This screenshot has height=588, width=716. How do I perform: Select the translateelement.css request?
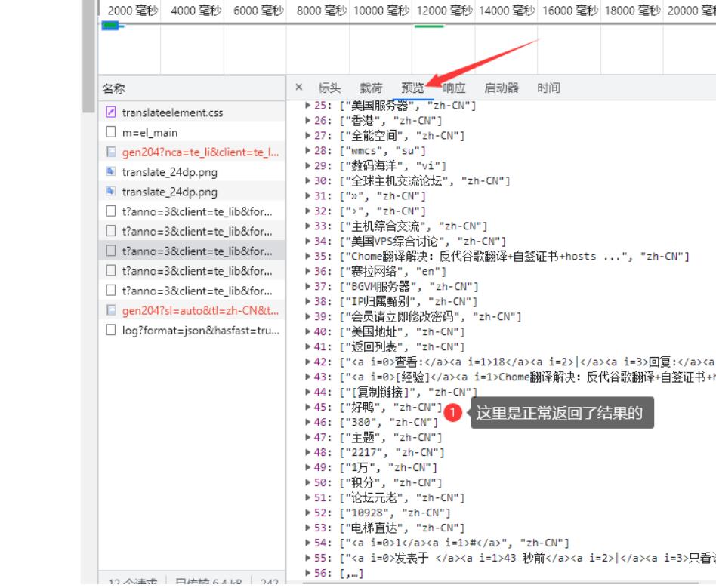pyautogui.click(x=192, y=112)
